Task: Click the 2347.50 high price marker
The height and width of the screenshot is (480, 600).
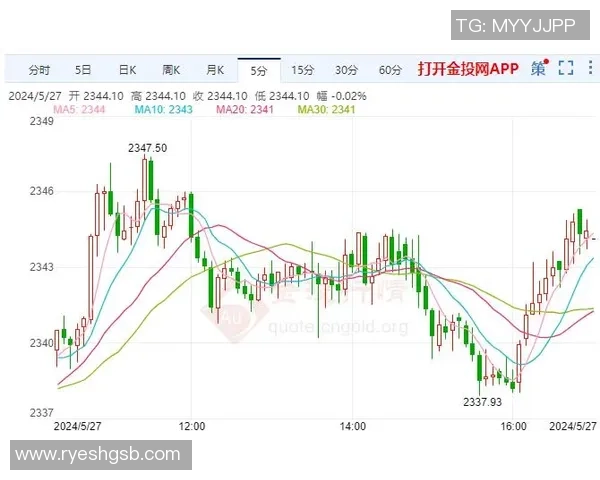Action: pyautogui.click(x=147, y=148)
